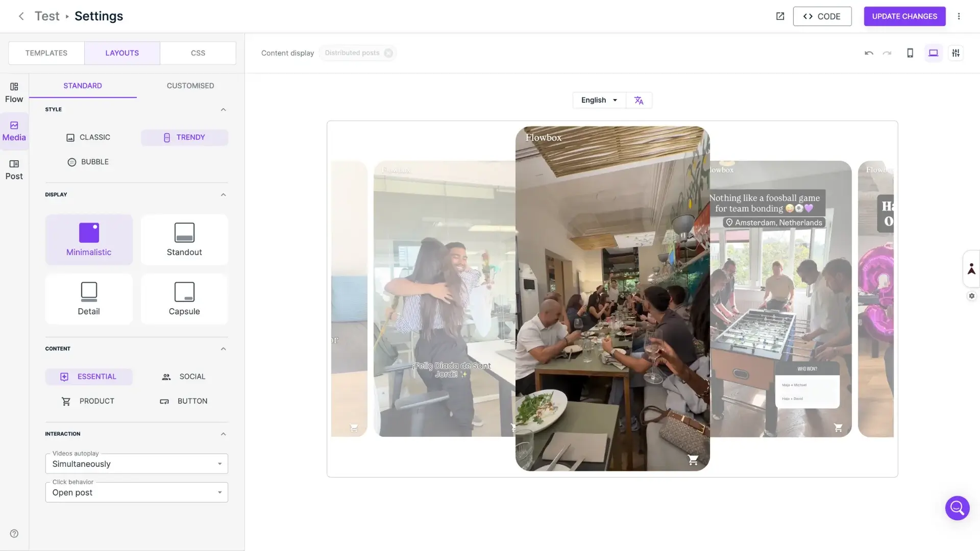This screenshot has width=980, height=551.
Task: Remove the Distributed posts chip
Action: 388,53
